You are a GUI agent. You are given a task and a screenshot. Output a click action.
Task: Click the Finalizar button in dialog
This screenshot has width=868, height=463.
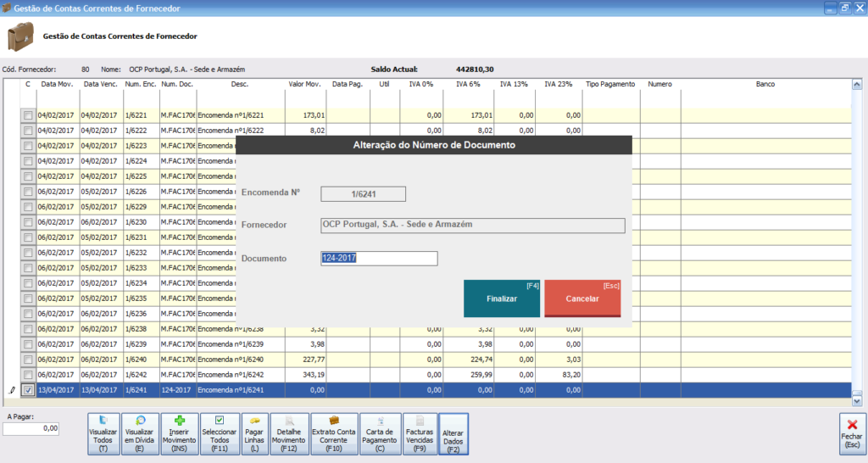[502, 298]
